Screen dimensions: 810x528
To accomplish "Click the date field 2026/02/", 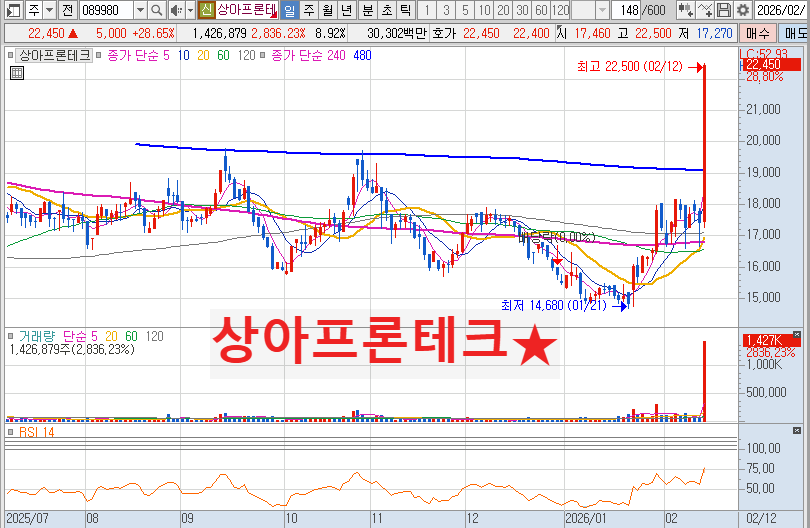I will point(781,10).
